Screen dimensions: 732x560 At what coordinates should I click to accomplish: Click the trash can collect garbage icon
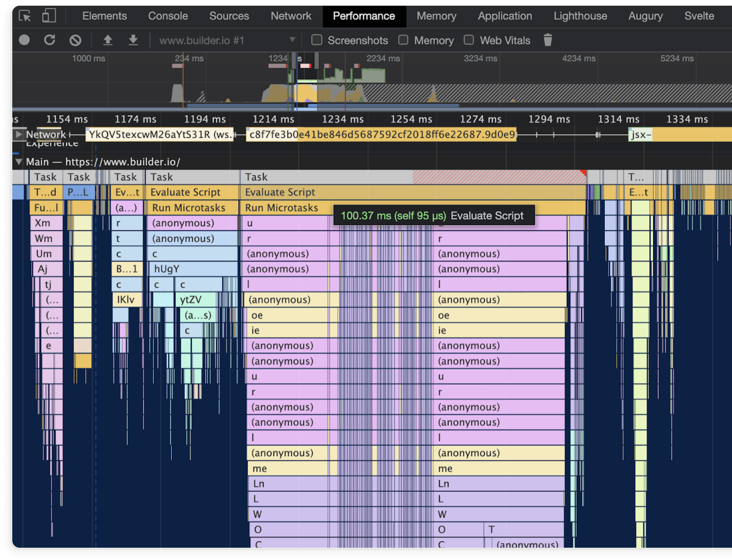point(548,40)
